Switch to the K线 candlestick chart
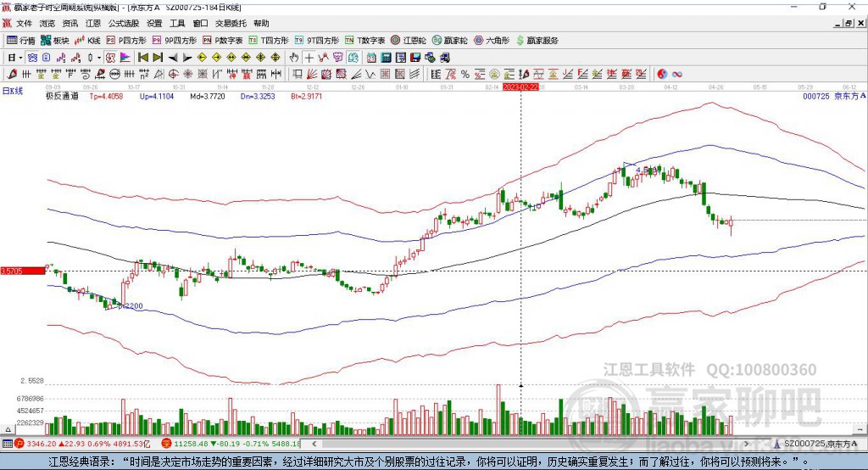Screen dimensions: 868x470 [87, 41]
